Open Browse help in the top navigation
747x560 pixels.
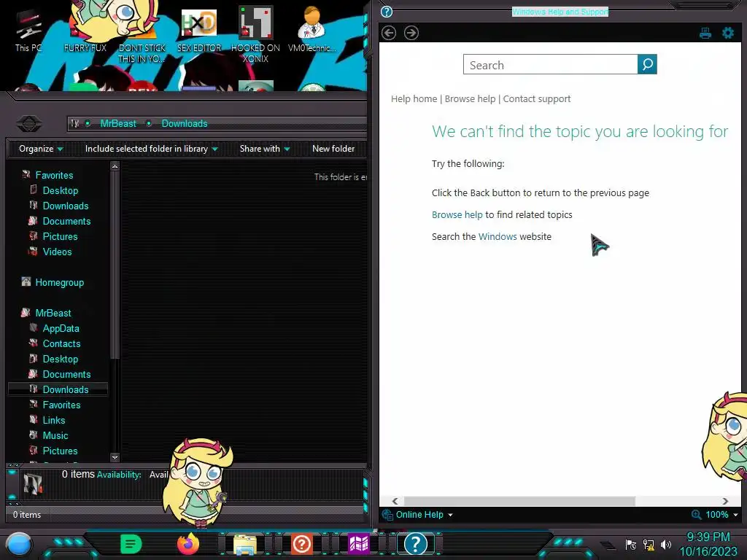[x=470, y=98]
